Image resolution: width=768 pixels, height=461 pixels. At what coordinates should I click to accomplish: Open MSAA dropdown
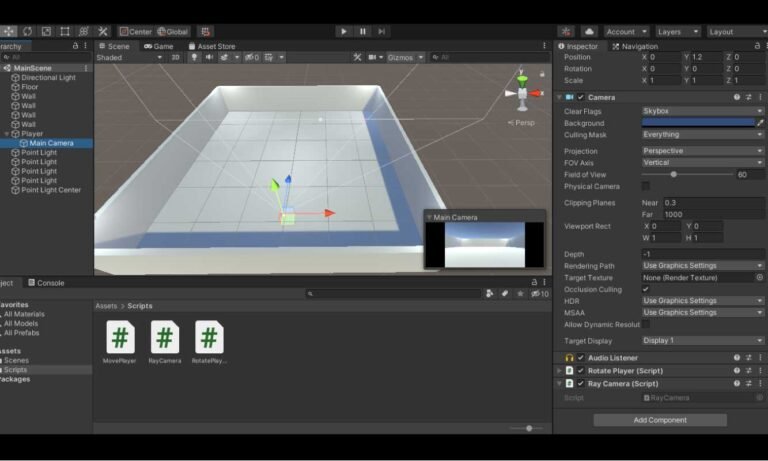703,313
